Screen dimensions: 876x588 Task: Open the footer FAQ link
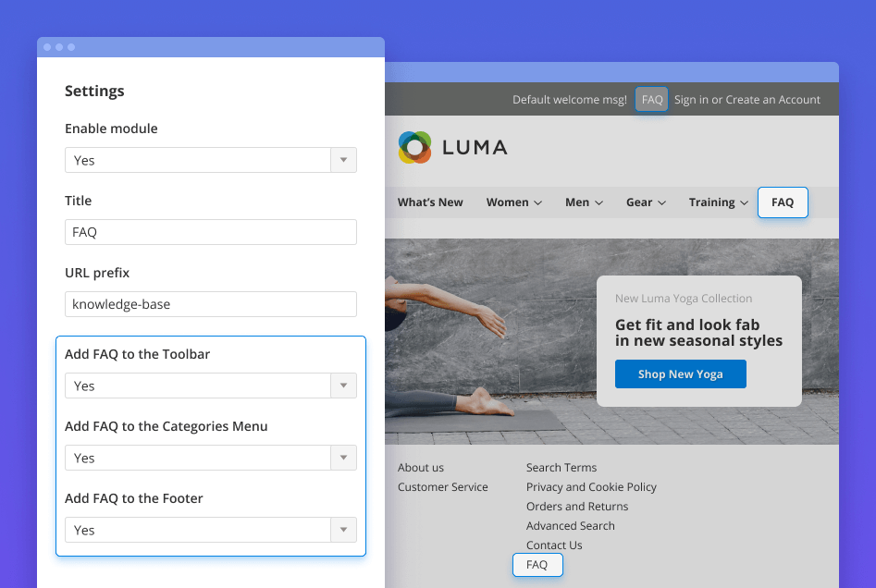(537, 565)
